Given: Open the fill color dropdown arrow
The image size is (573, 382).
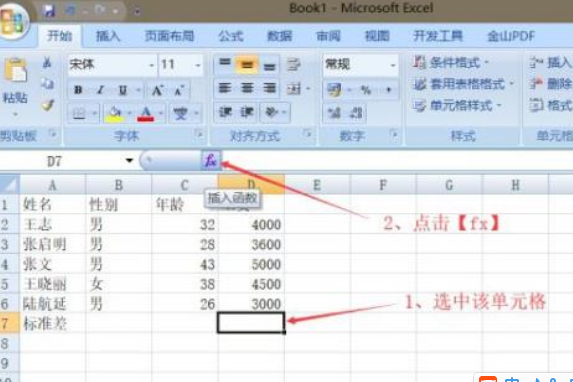Looking at the screenshot, I should 129,114.
